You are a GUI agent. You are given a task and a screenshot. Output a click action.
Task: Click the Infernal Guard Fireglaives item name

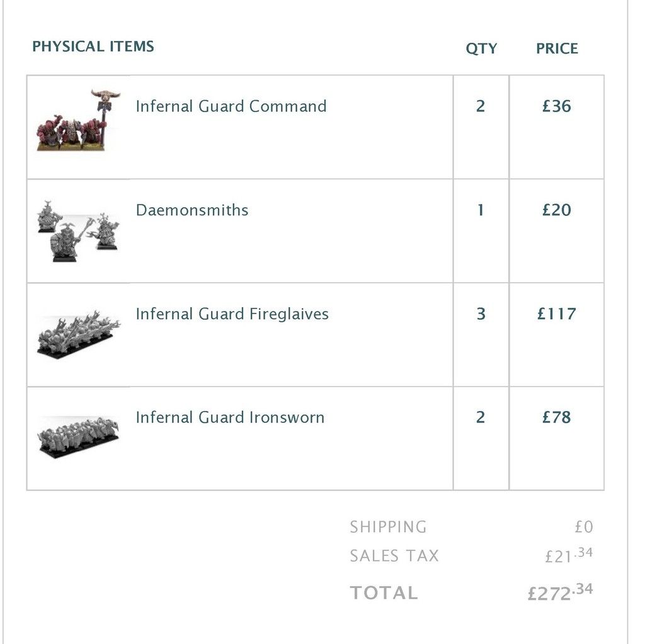click(232, 314)
